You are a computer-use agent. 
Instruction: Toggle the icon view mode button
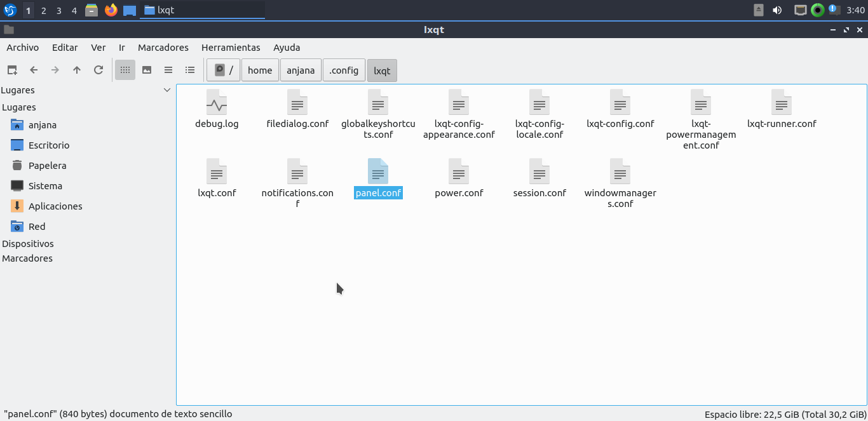125,70
